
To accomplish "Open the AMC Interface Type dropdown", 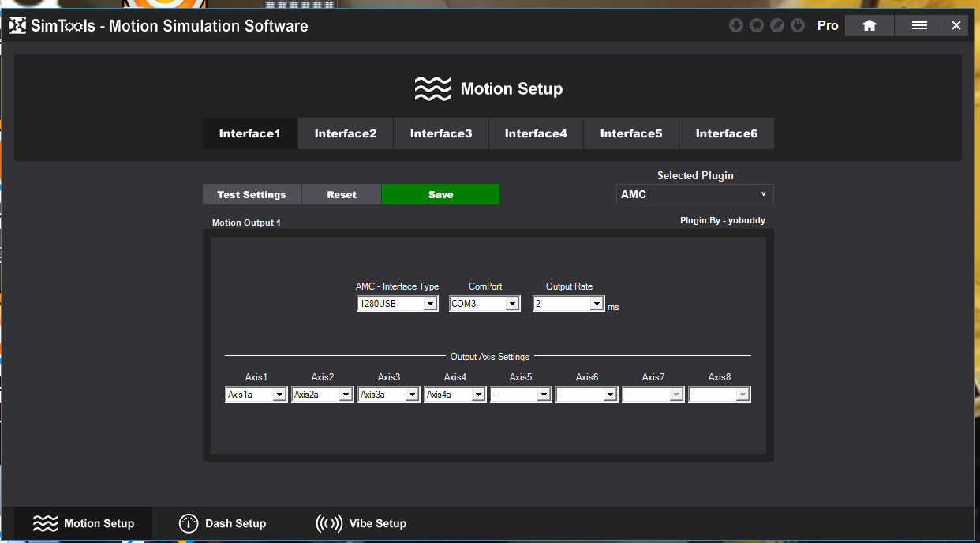I will (x=430, y=304).
